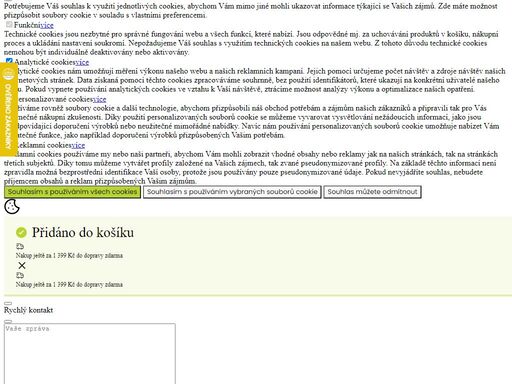The height and width of the screenshot is (384, 512).
Task: Expand 'více' next to Analytické cookies
Action: click(x=82, y=62)
